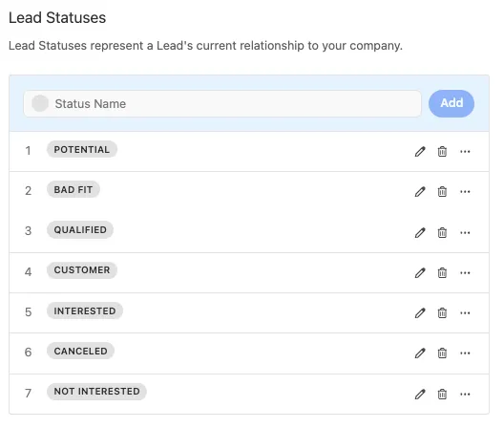Viewport: 504px width, 428px height.
Task: Open more options for BAD FIT status
Action: 465,191
